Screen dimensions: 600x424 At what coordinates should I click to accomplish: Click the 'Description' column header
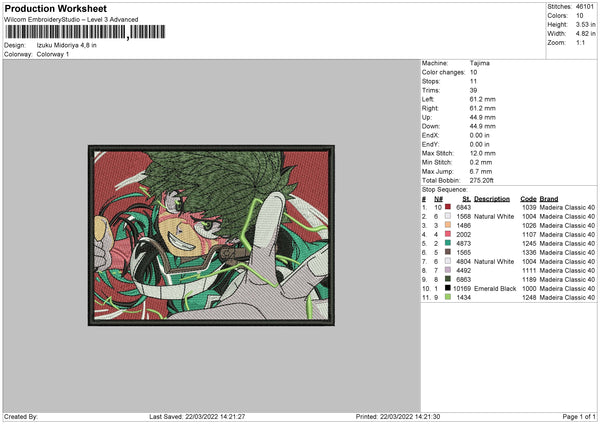point(492,199)
